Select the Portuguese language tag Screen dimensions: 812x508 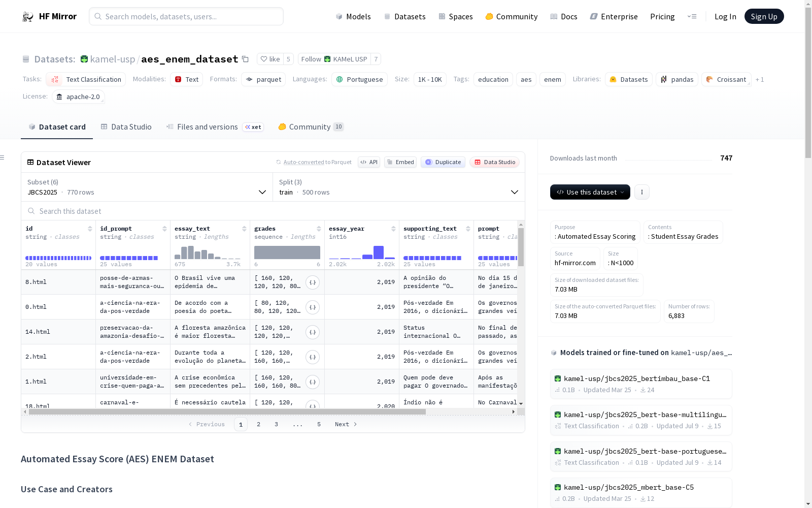coord(359,79)
